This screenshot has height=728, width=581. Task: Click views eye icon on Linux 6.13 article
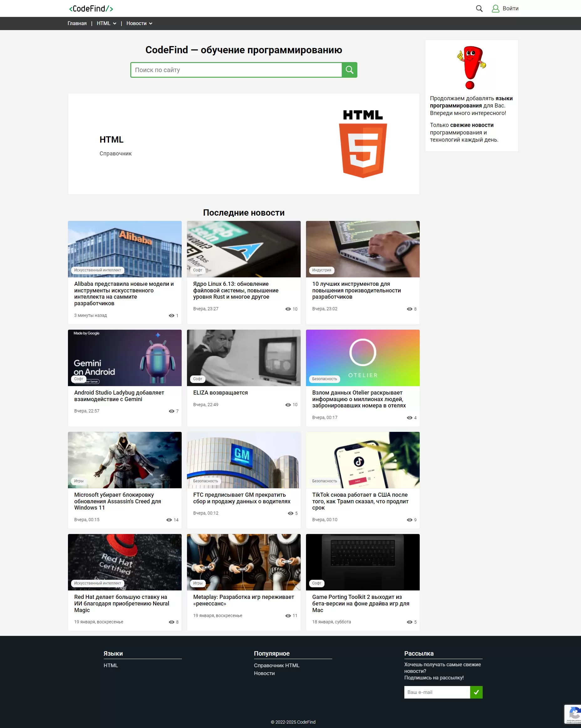(x=288, y=309)
